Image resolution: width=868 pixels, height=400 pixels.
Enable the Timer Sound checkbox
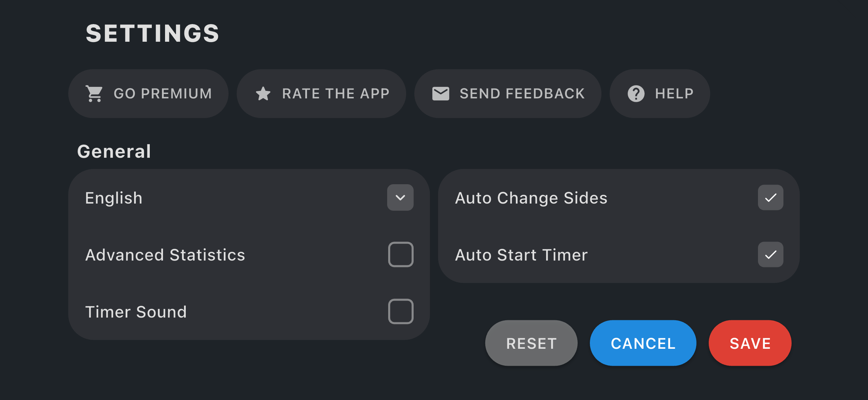pyautogui.click(x=400, y=311)
